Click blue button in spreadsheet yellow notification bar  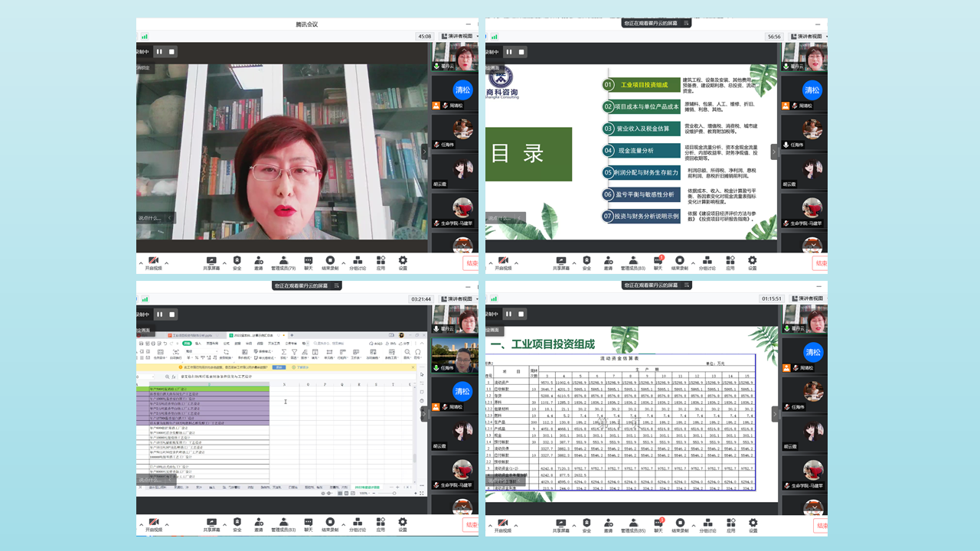tap(279, 367)
